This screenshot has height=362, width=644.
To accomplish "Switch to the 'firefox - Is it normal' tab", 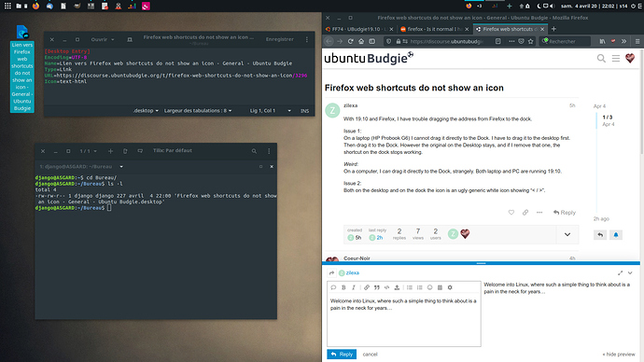I will point(434,29).
